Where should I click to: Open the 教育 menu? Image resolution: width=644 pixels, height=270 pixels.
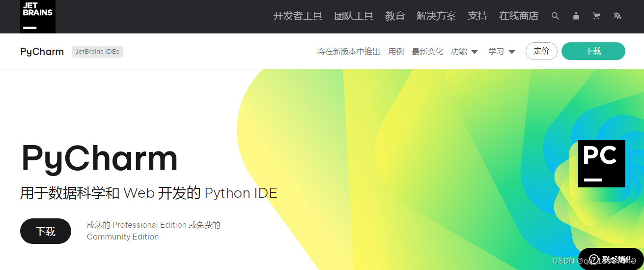395,16
